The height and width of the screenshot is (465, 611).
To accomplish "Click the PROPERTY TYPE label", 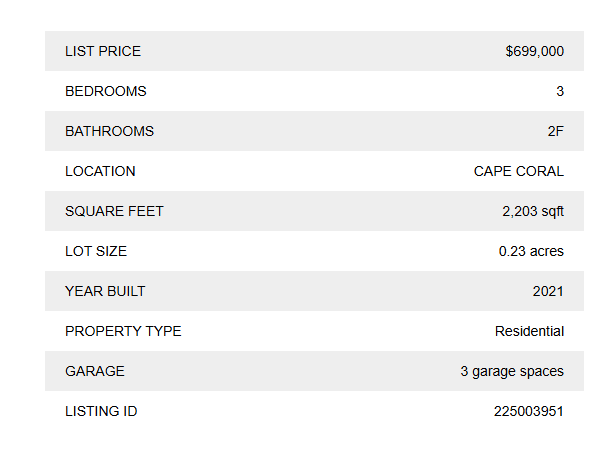I will pyautogui.click(x=123, y=331).
